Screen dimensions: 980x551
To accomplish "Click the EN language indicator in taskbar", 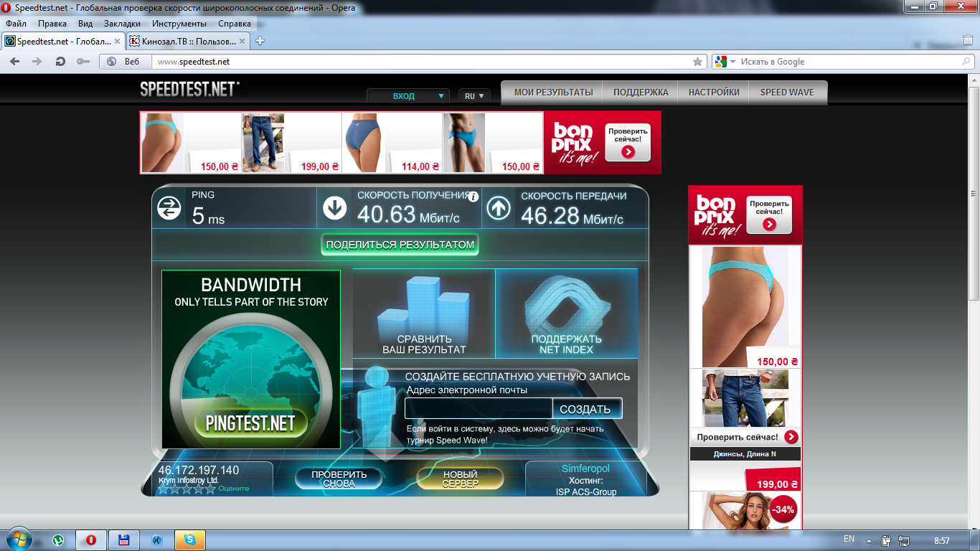I will 849,539.
